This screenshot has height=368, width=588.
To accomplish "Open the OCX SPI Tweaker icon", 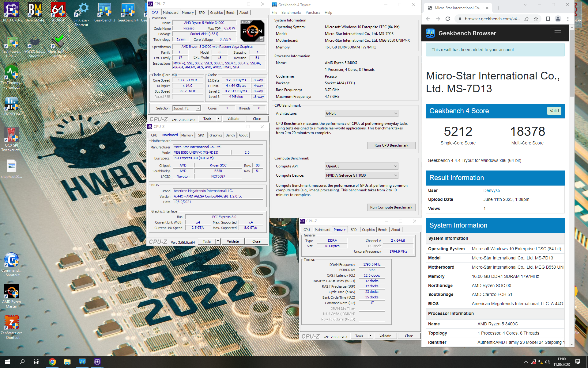I will 12,140.
